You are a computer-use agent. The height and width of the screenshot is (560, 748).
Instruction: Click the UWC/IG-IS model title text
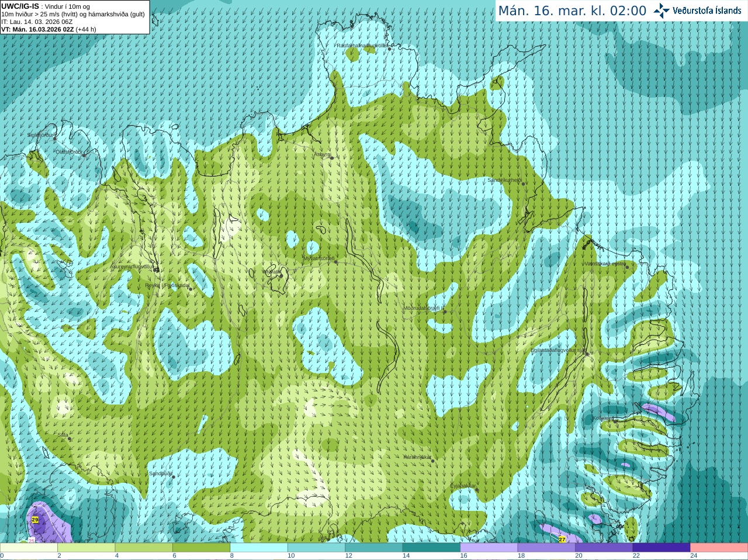(20, 6)
